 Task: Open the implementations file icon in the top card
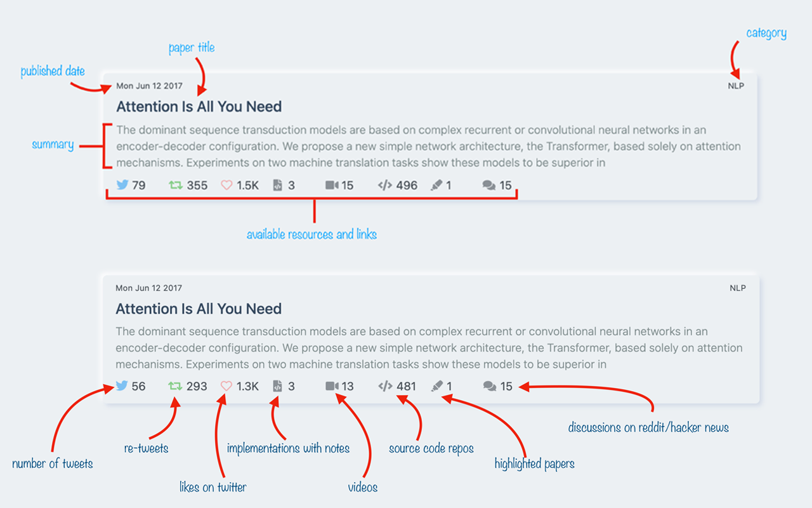pyautogui.click(x=277, y=185)
